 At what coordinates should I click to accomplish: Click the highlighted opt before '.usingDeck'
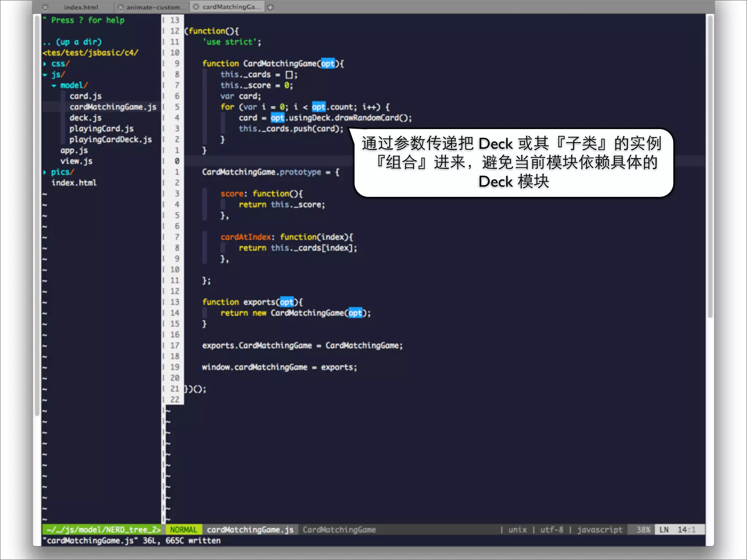pos(277,118)
